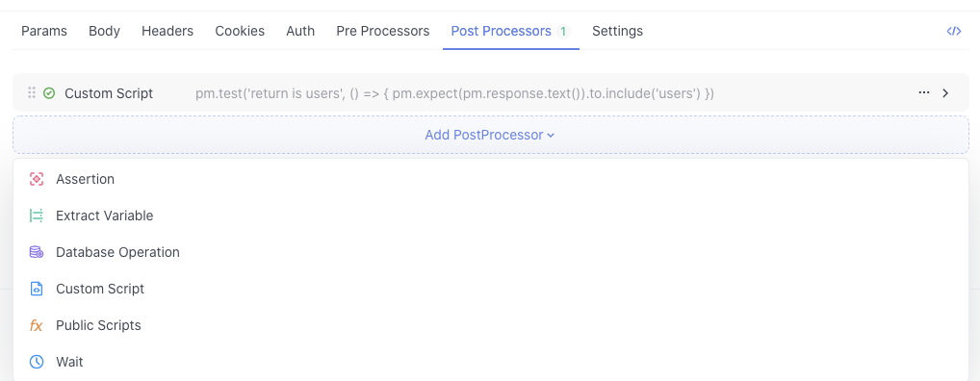Grab the drag handle of Custom Script row
Image resolution: width=980 pixels, height=381 pixels.
[31, 93]
